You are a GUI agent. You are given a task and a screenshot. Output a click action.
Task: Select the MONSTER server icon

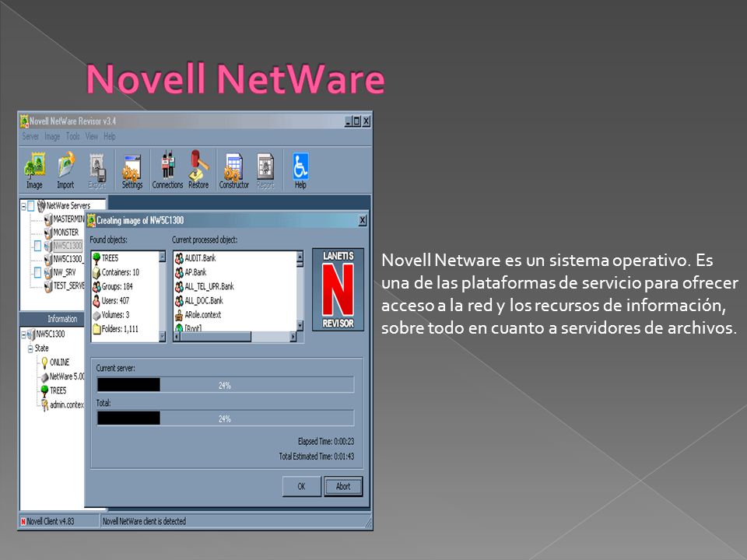point(48,233)
